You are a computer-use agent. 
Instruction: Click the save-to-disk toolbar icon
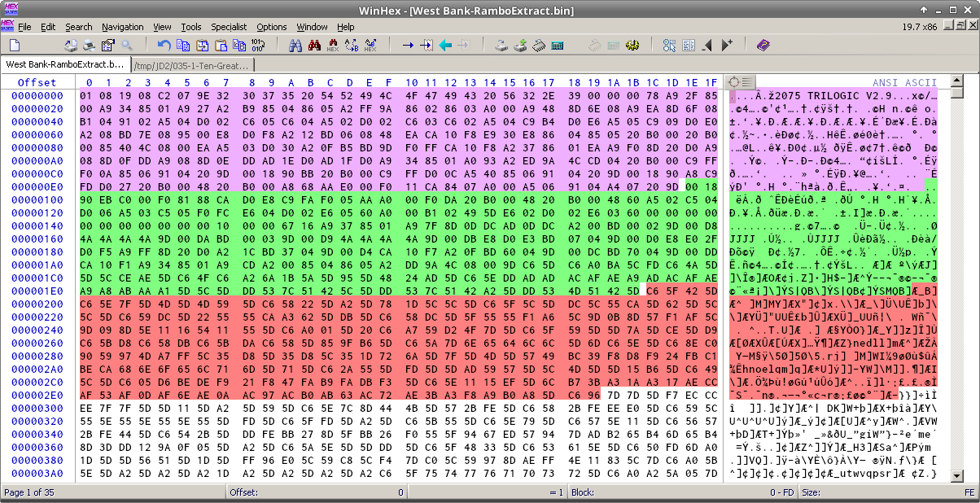coord(71,46)
